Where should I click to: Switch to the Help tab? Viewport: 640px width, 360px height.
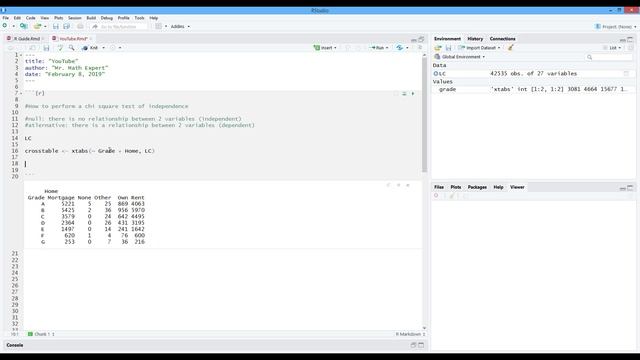click(498, 187)
